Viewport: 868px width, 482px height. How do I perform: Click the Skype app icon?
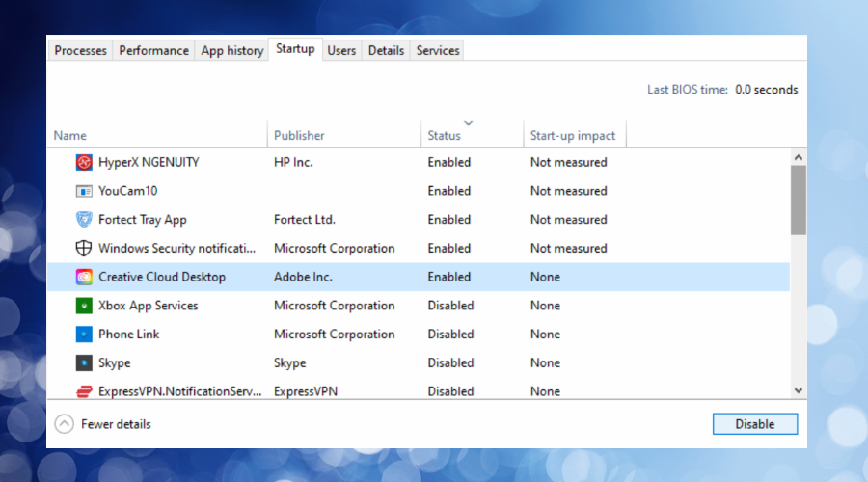84,363
